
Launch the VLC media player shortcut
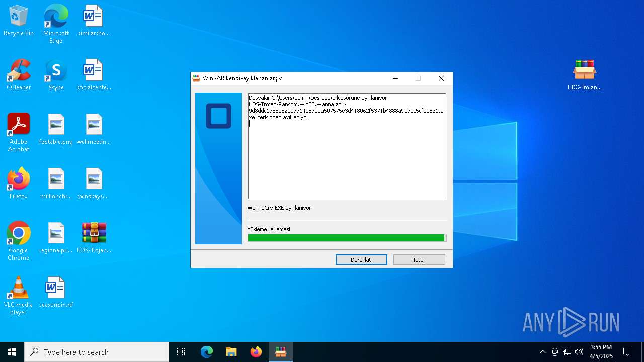tap(19, 296)
